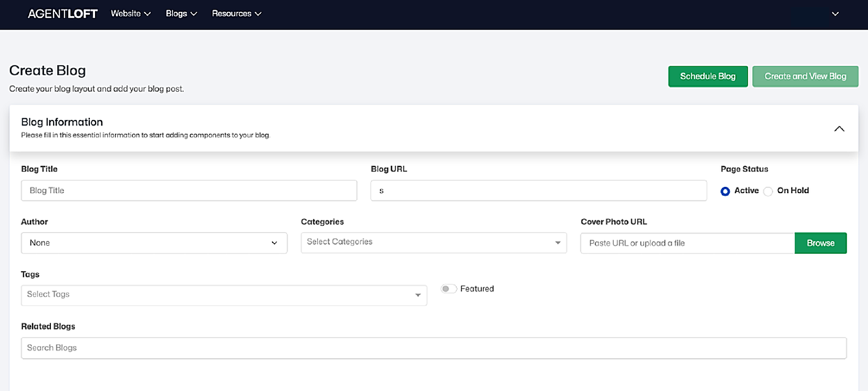Open the Resources menu

point(237,14)
